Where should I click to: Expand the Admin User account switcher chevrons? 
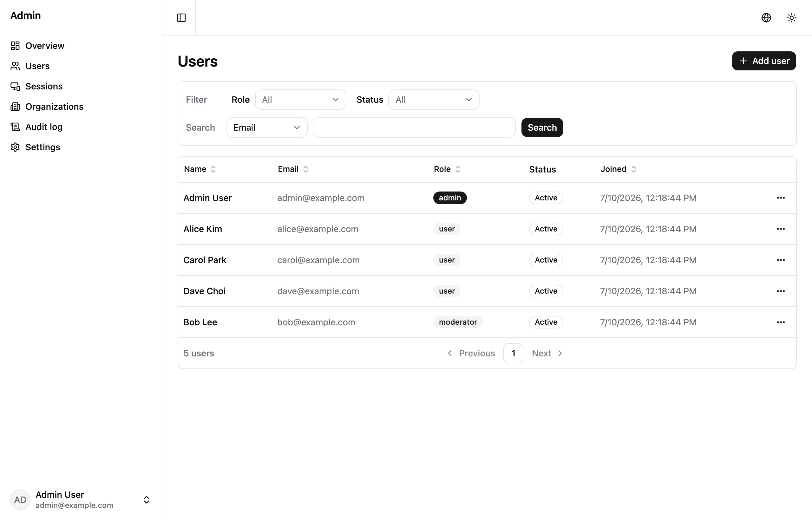pos(146,500)
